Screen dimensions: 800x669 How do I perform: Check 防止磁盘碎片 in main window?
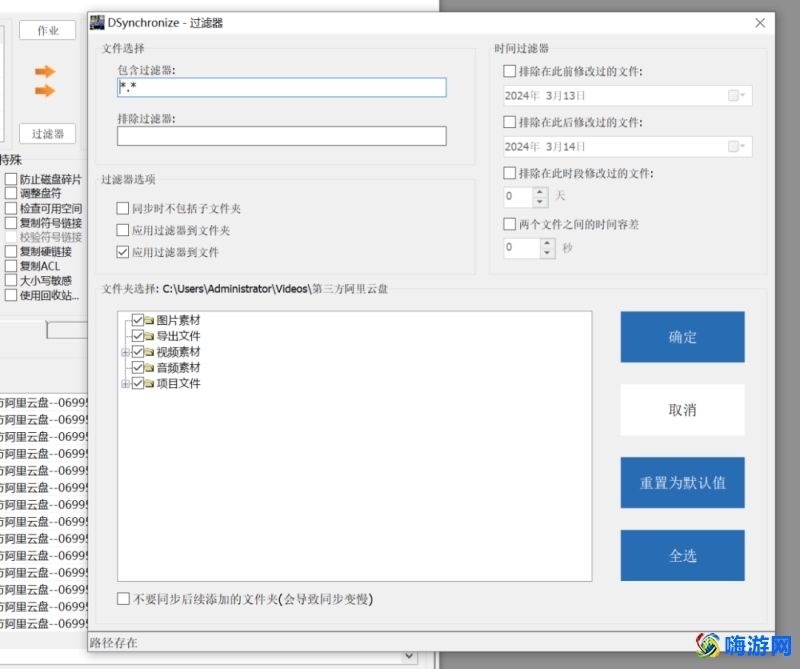[x=11, y=179]
